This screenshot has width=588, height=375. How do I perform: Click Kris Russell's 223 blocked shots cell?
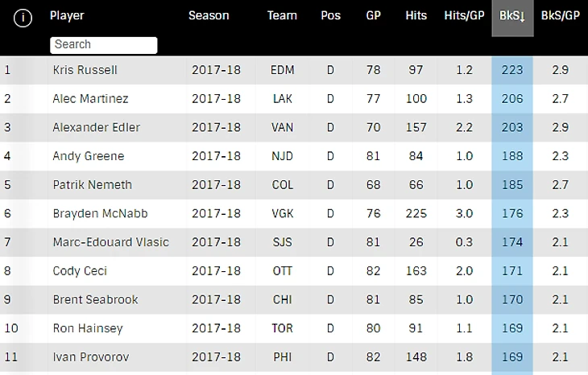tap(512, 70)
